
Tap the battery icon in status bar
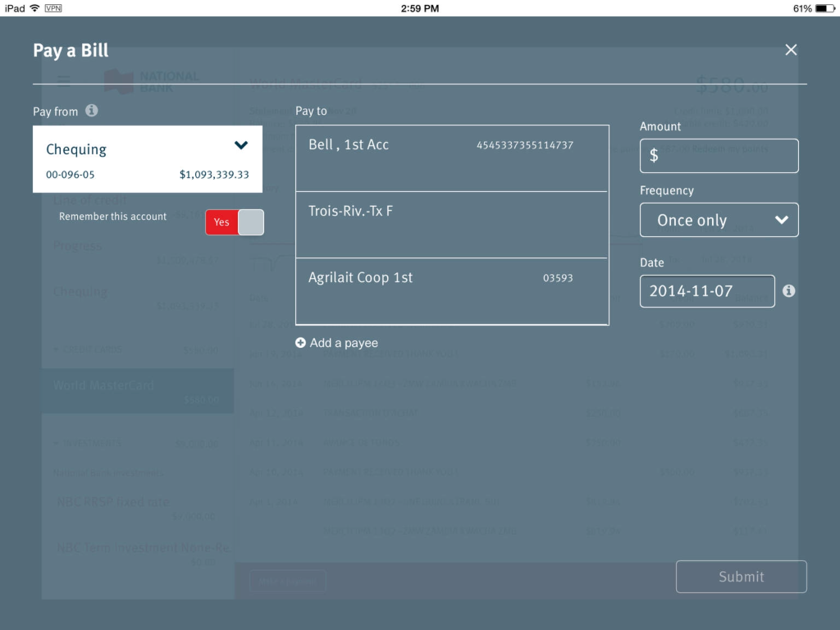824,8
